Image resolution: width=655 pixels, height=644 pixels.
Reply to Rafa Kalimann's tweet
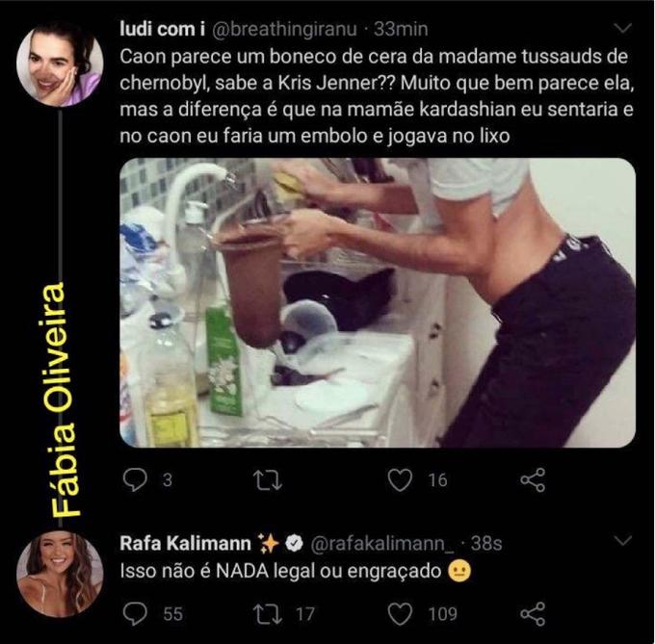tap(138, 613)
